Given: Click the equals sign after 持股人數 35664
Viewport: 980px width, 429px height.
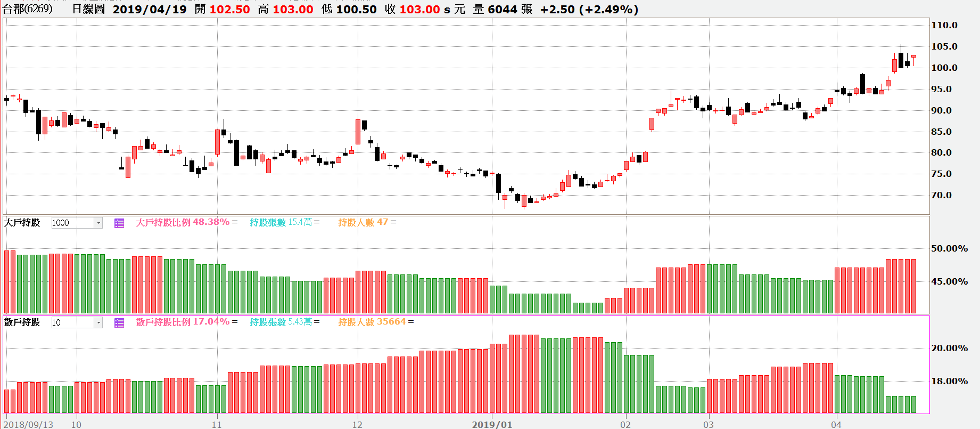Looking at the screenshot, I should point(411,322).
